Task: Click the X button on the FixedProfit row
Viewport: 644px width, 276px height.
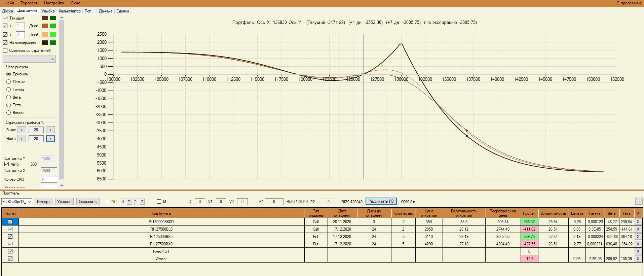Action: click(638, 251)
